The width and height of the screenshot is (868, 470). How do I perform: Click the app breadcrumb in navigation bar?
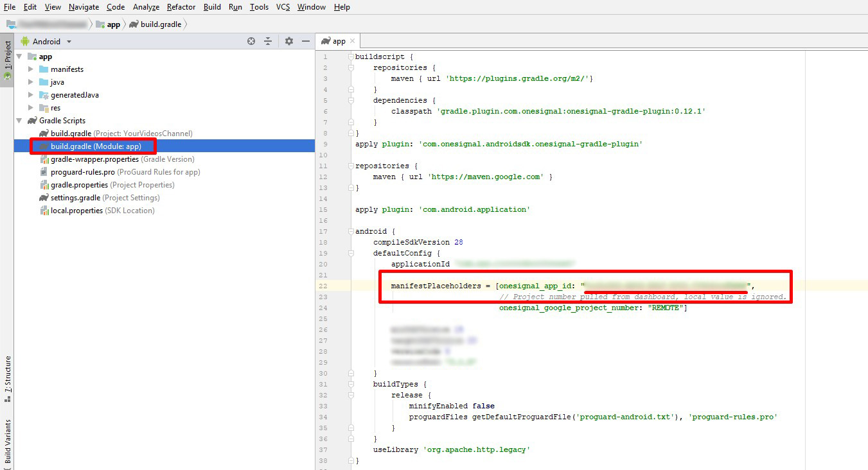point(107,24)
